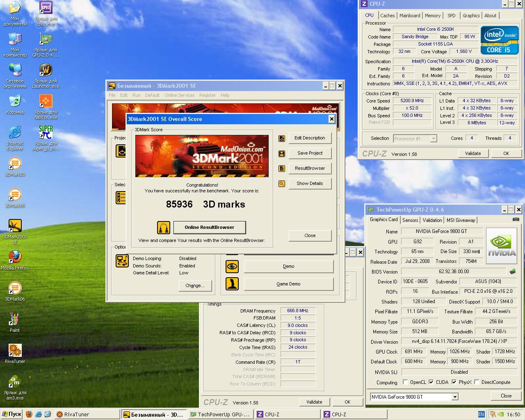
Task: Click the Save Project button
Action: (310, 153)
